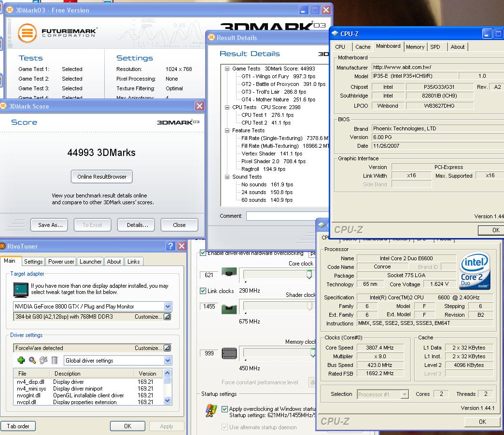Click the Futuremark orange logo
This screenshot has height=435, width=504.
click(x=28, y=33)
